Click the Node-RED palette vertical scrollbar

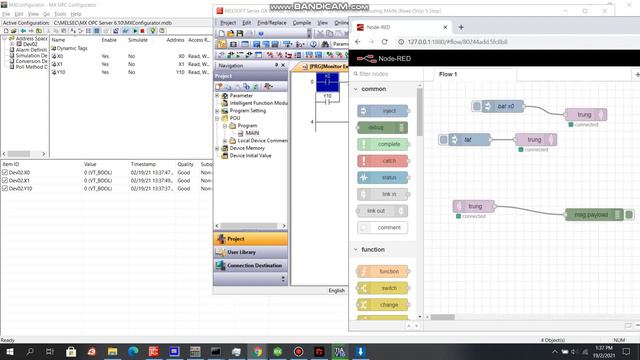click(420, 112)
